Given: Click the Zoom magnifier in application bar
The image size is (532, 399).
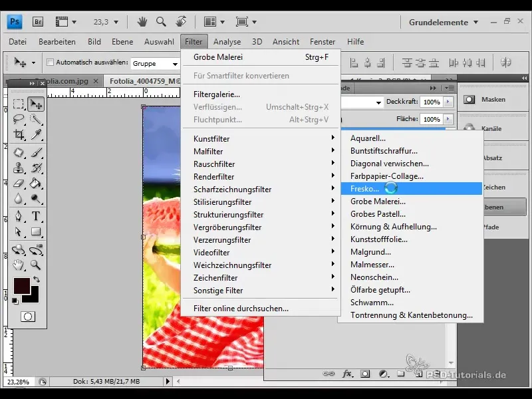Looking at the screenshot, I should (161, 22).
